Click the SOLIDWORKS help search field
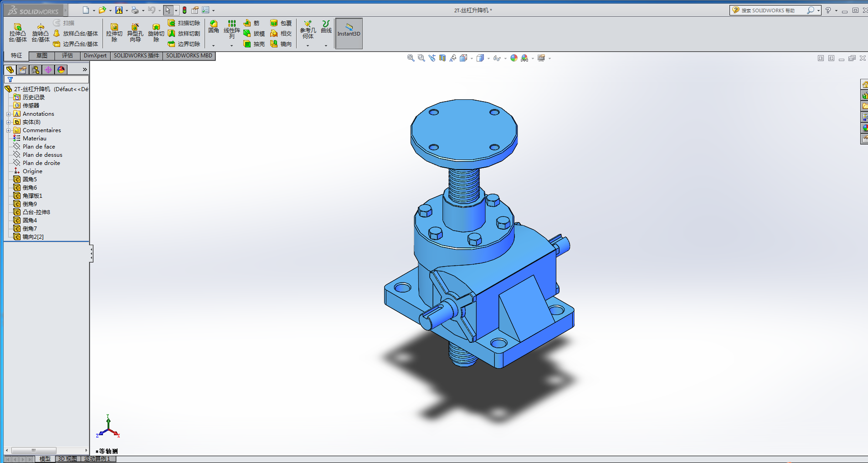The height and width of the screenshot is (463, 868). click(772, 10)
